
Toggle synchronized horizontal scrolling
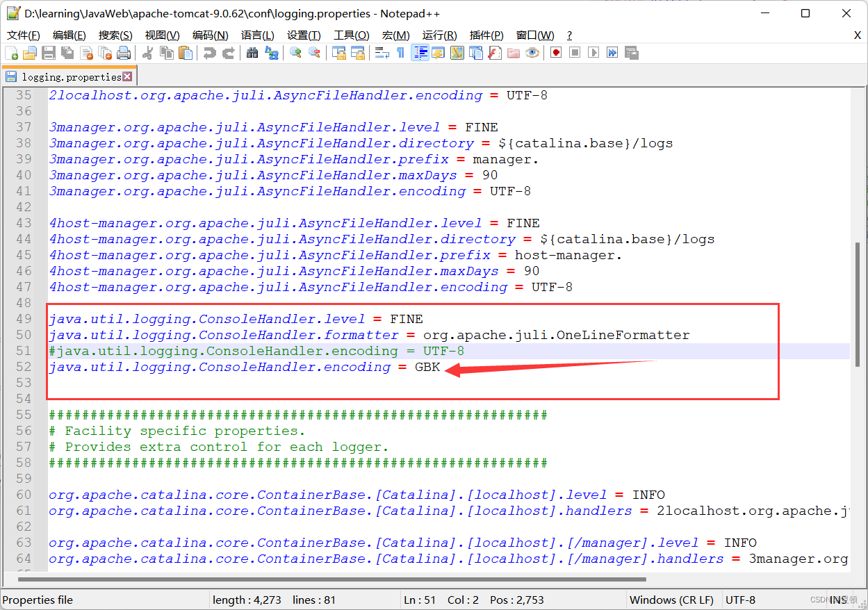pos(358,53)
